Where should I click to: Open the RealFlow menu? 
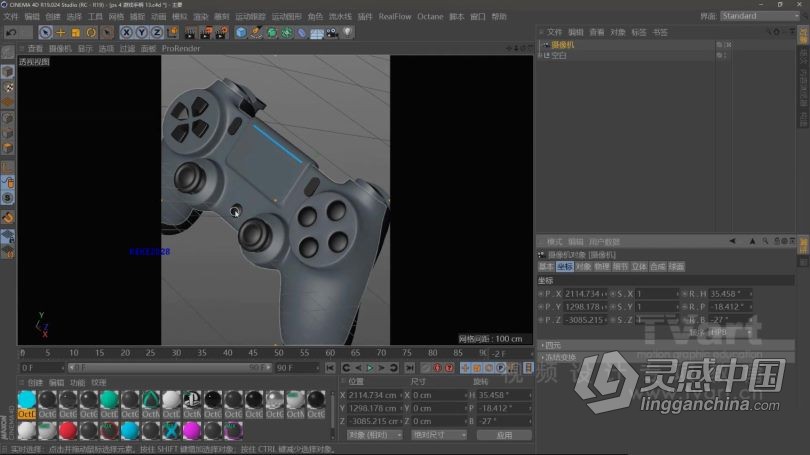coord(395,17)
